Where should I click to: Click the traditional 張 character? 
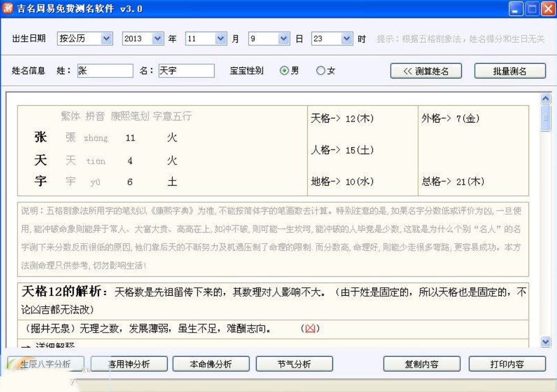click(x=70, y=137)
